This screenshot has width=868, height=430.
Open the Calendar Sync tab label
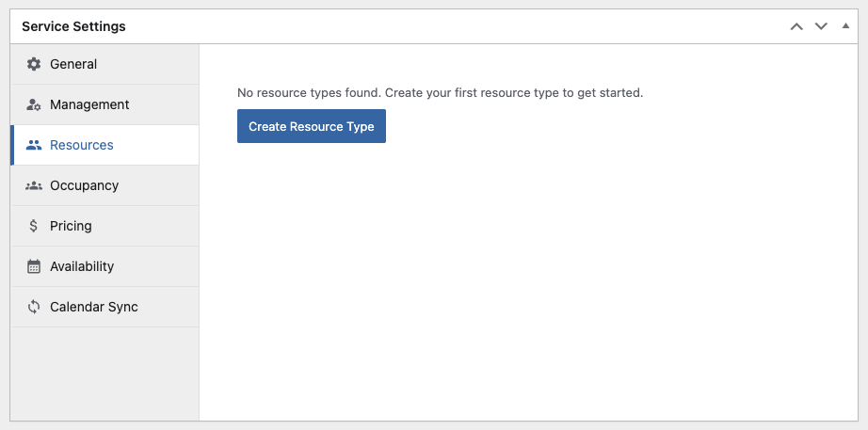(94, 307)
